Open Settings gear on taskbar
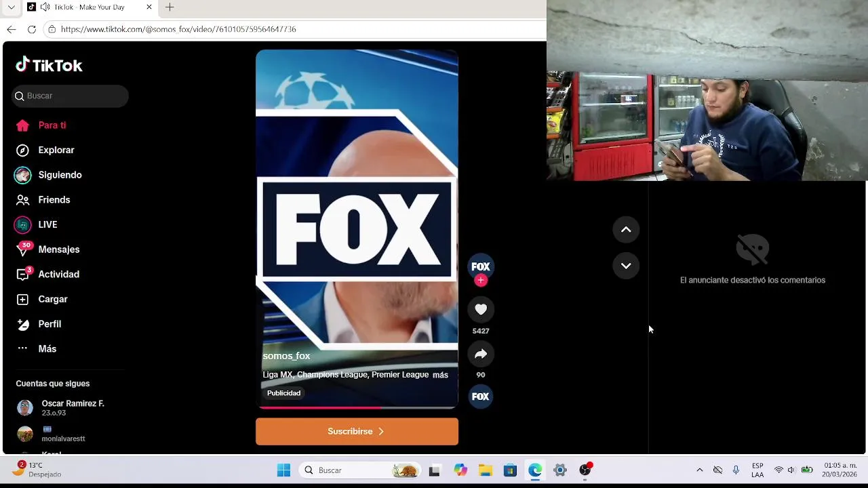The image size is (868, 488). (560, 470)
